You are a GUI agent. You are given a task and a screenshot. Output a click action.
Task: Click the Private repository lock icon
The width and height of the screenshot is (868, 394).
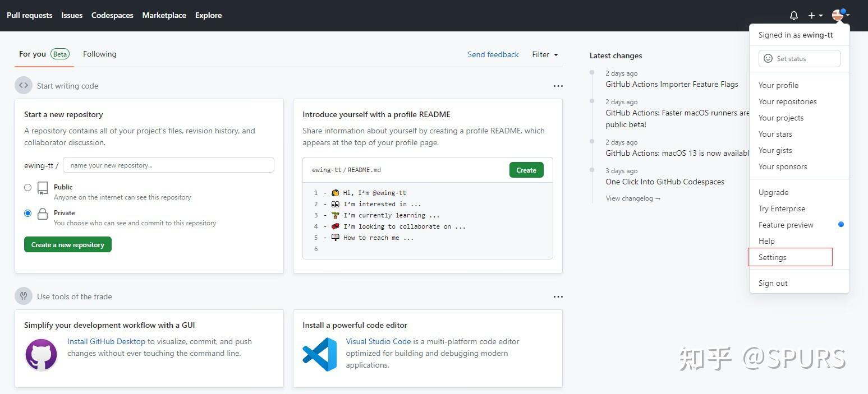[43, 214]
